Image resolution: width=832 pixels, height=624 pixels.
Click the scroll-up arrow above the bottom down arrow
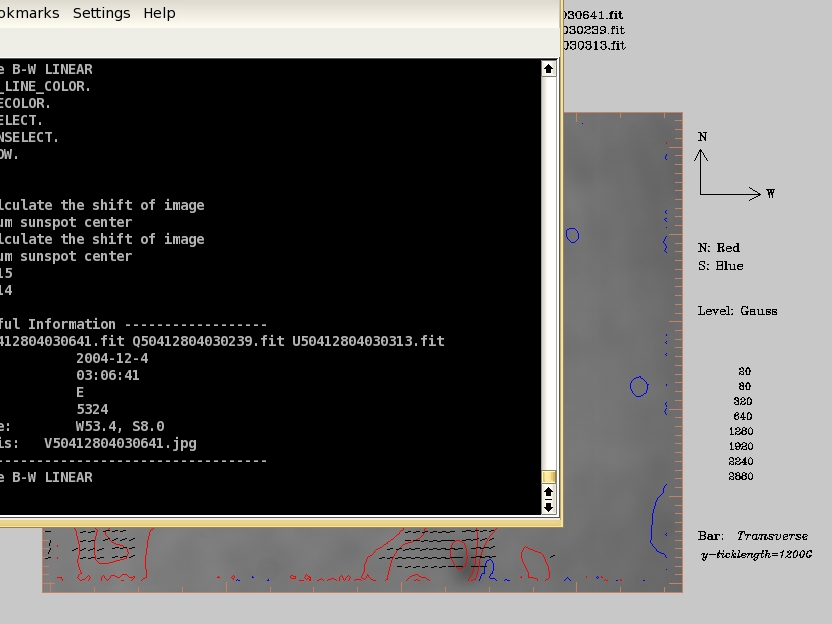point(548,492)
